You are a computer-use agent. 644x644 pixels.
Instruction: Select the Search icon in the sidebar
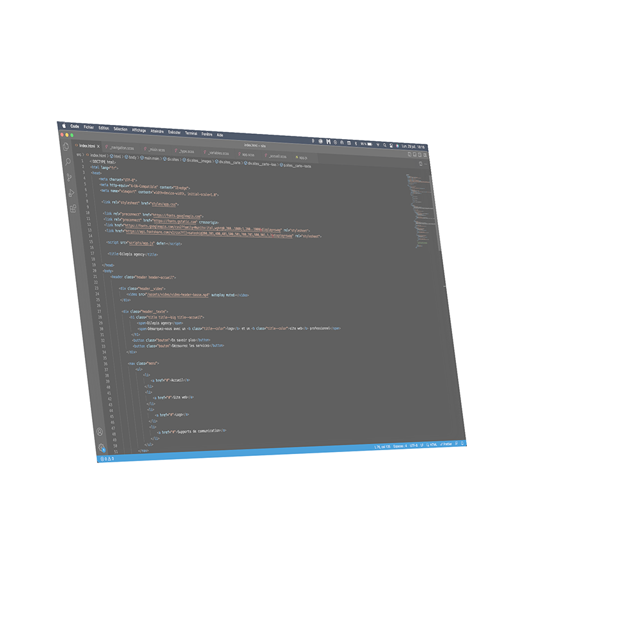click(x=68, y=162)
